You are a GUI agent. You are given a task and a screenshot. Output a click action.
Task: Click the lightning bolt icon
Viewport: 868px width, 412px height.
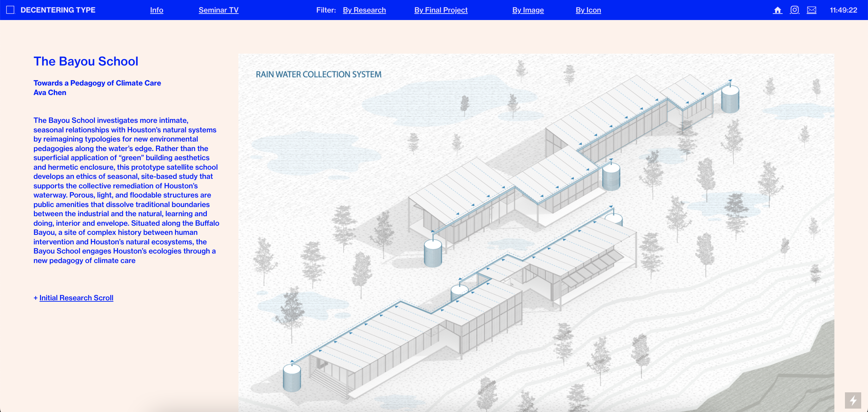tap(853, 400)
